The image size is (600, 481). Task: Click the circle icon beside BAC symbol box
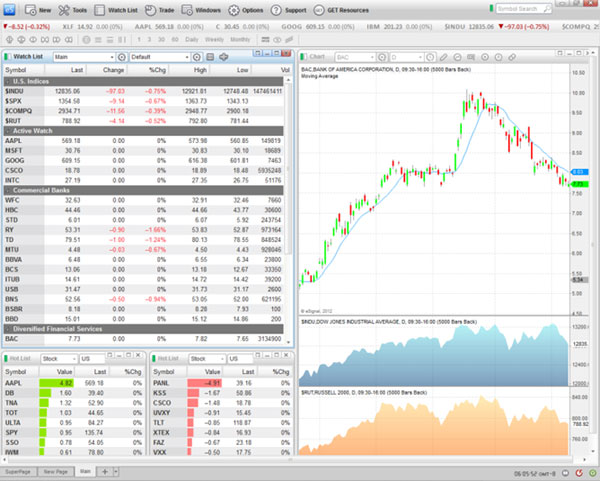point(382,57)
